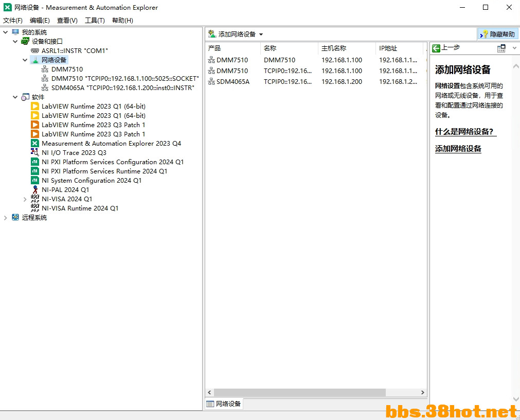The width and height of the screenshot is (520, 420).
Task: Click the name cell reading DMM7510 in table
Action: [x=280, y=60]
